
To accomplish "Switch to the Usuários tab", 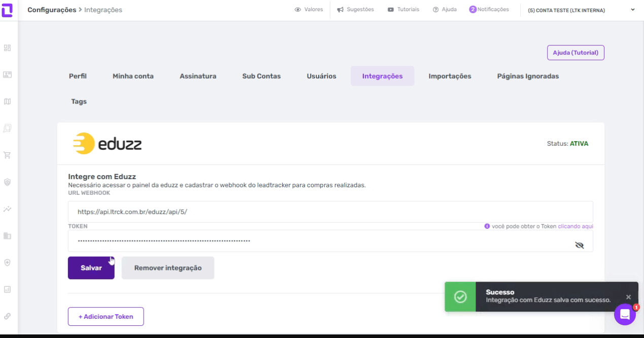I will pos(321,76).
